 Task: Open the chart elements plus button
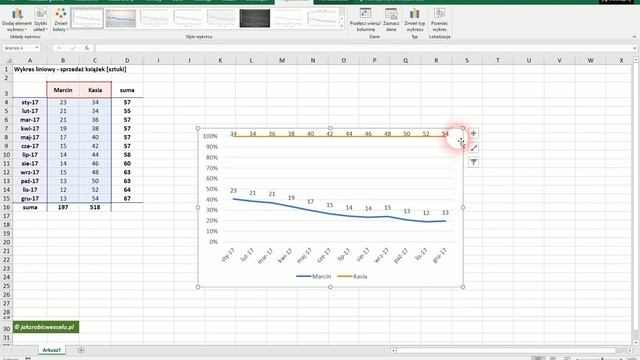coord(473,133)
